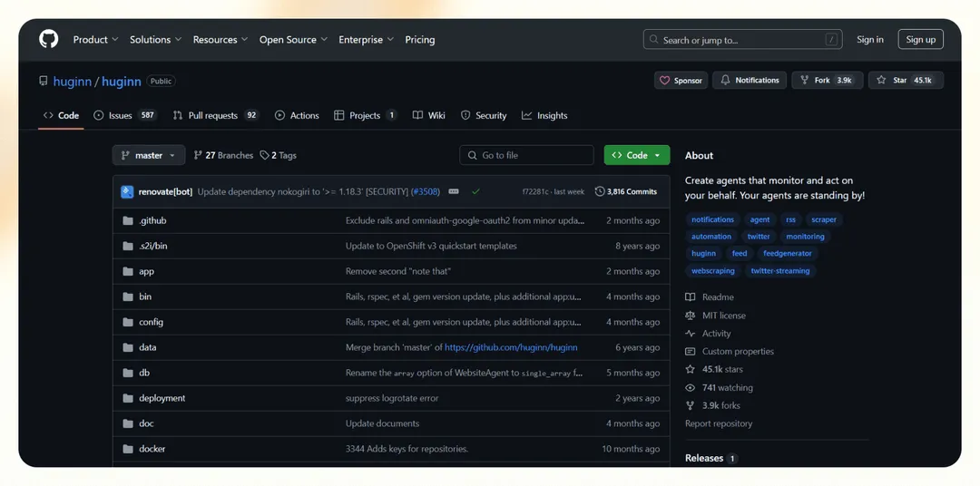This screenshot has height=486, width=980.
Task: Open the Actions tab
Action: point(297,115)
